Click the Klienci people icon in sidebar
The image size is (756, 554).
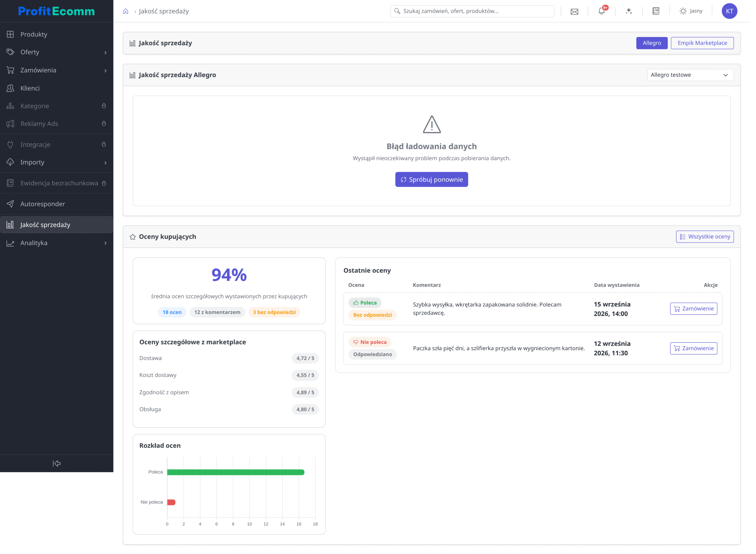pyautogui.click(x=10, y=88)
